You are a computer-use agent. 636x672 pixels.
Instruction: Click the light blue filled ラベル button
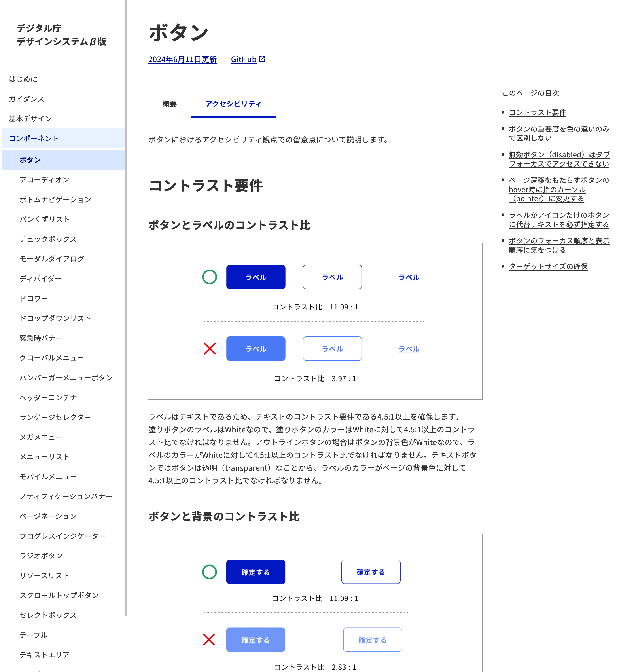[256, 349]
